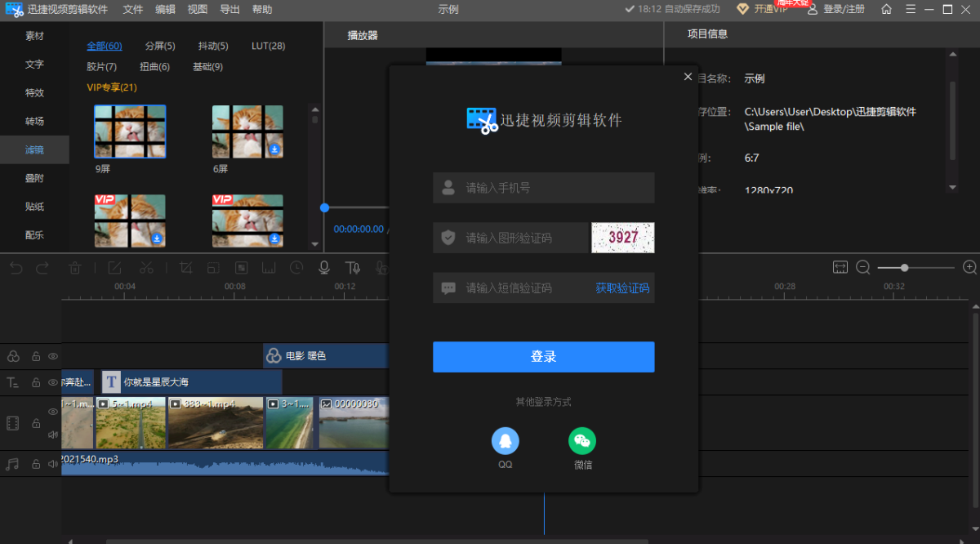The height and width of the screenshot is (544, 980).
Task: Click the fit timeline to window icon
Action: (840, 267)
